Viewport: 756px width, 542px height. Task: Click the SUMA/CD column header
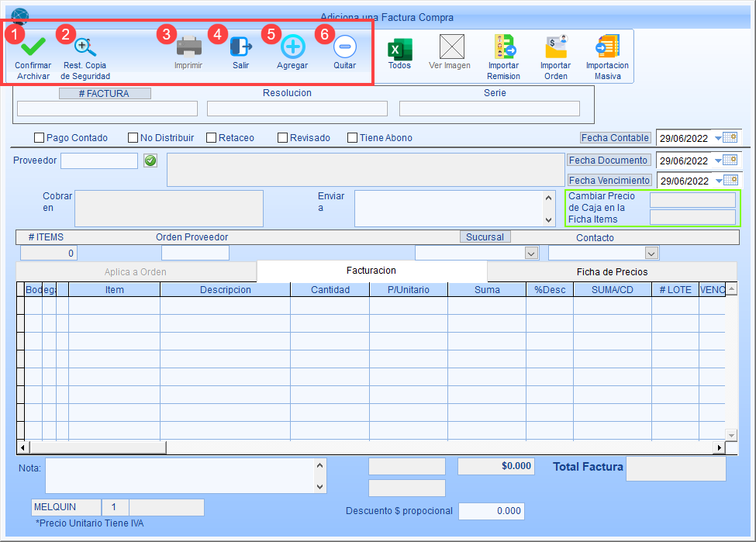613,290
